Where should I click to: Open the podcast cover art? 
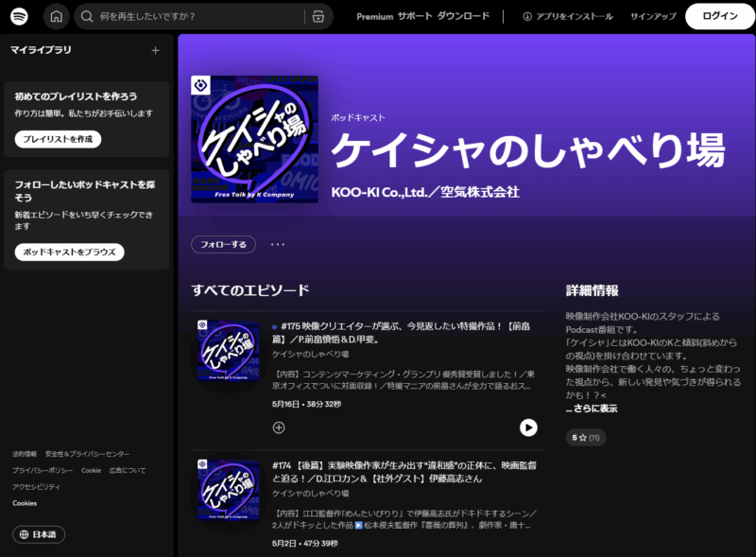[x=254, y=139]
